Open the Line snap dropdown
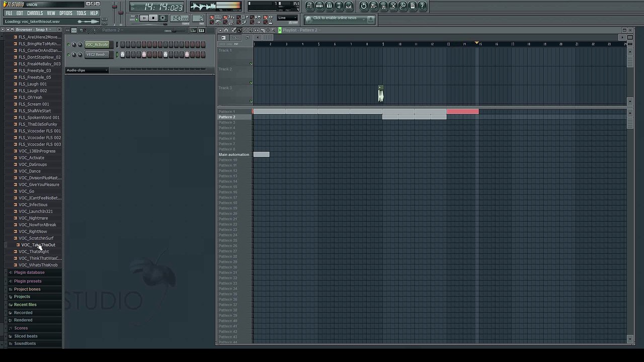The height and width of the screenshot is (362, 644). (287, 18)
